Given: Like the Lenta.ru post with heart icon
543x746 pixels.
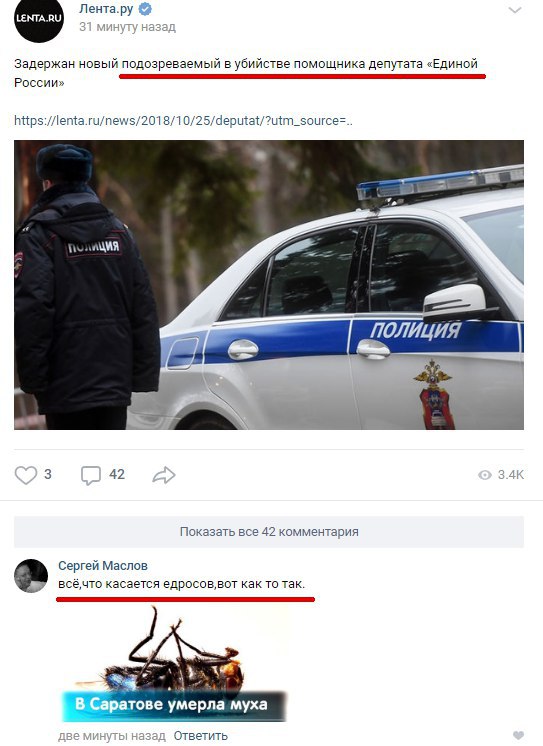Looking at the screenshot, I should click(26, 475).
